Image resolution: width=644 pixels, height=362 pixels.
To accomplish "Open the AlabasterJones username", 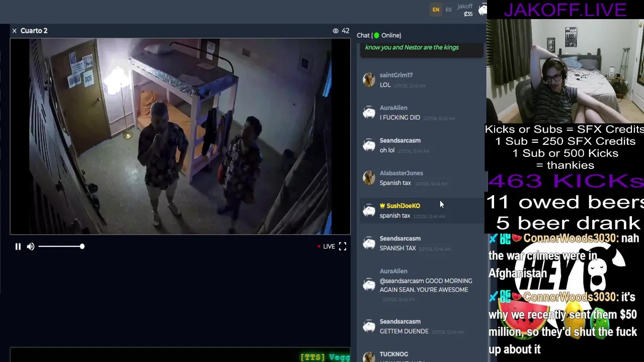I will (401, 173).
